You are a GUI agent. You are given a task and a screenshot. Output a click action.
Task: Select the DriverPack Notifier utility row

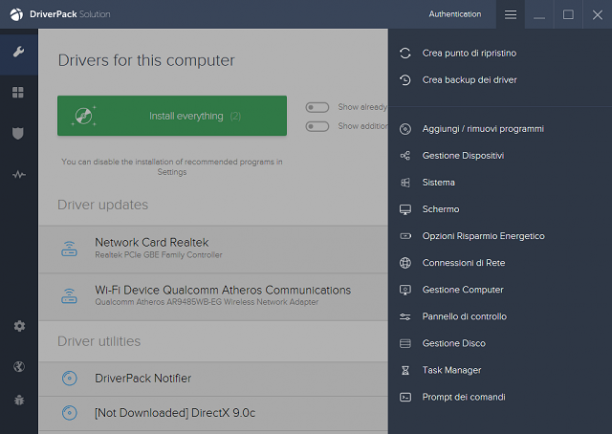coord(213,379)
